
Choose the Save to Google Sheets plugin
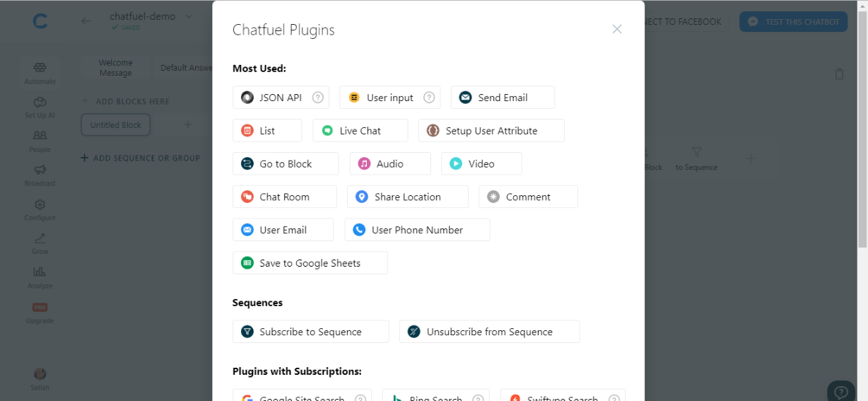(x=310, y=263)
